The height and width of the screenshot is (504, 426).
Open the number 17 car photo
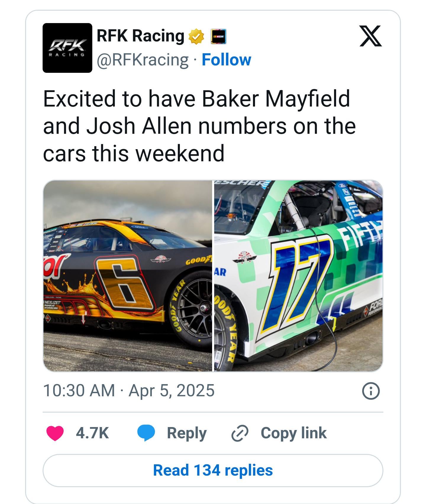tap(298, 276)
